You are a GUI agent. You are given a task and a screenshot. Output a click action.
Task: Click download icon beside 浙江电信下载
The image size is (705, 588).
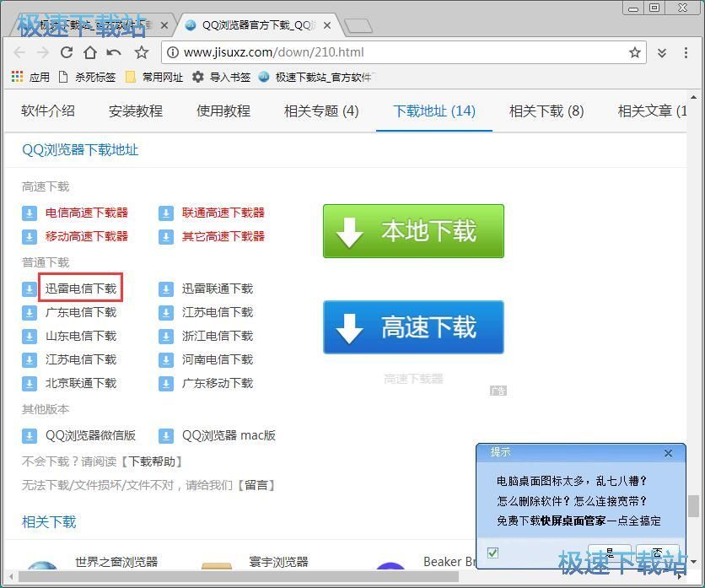coord(166,336)
